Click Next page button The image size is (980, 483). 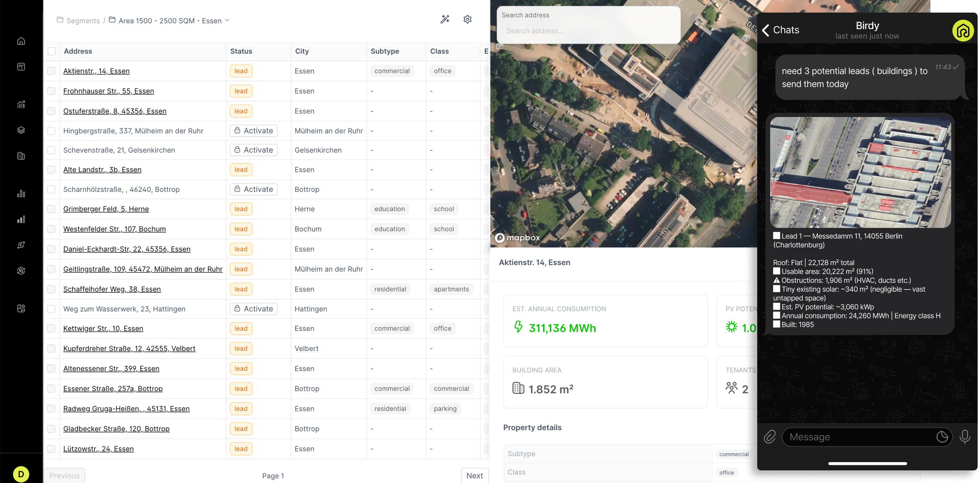click(474, 476)
